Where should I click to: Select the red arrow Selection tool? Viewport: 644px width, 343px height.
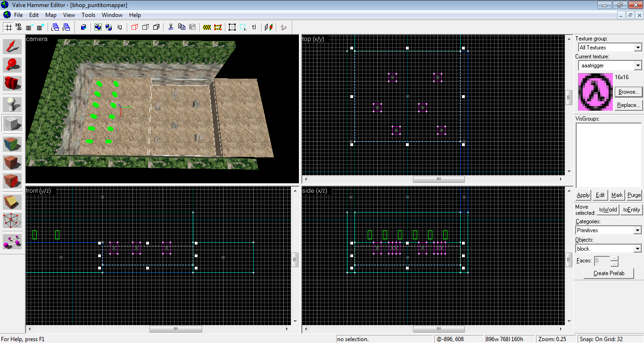click(x=13, y=46)
